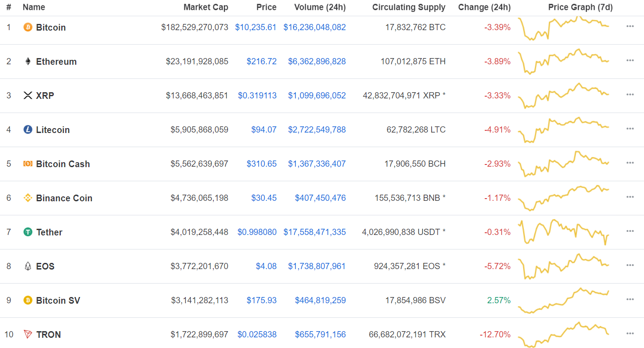
Task: Click the EOS 7-day price graph
Action: [x=564, y=266]
